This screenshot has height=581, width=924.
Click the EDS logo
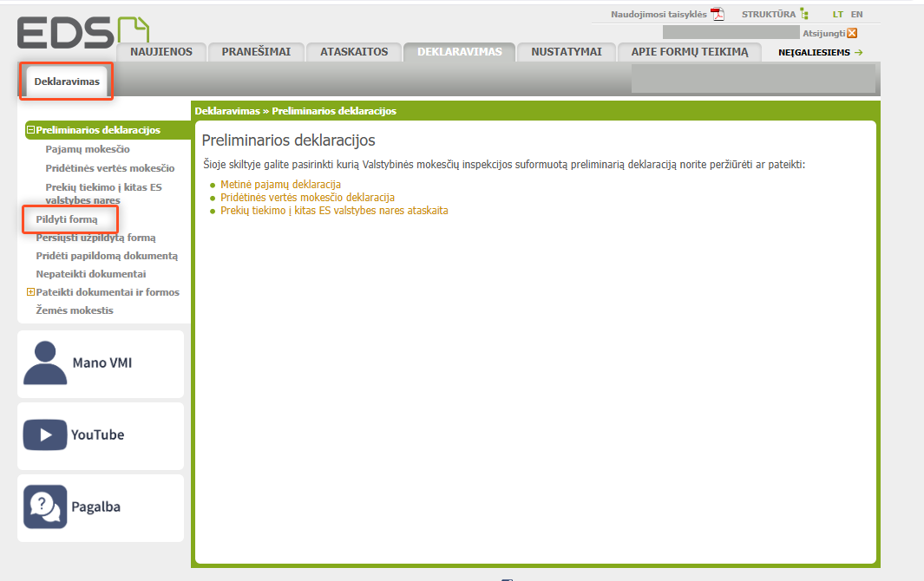[82, 32]
